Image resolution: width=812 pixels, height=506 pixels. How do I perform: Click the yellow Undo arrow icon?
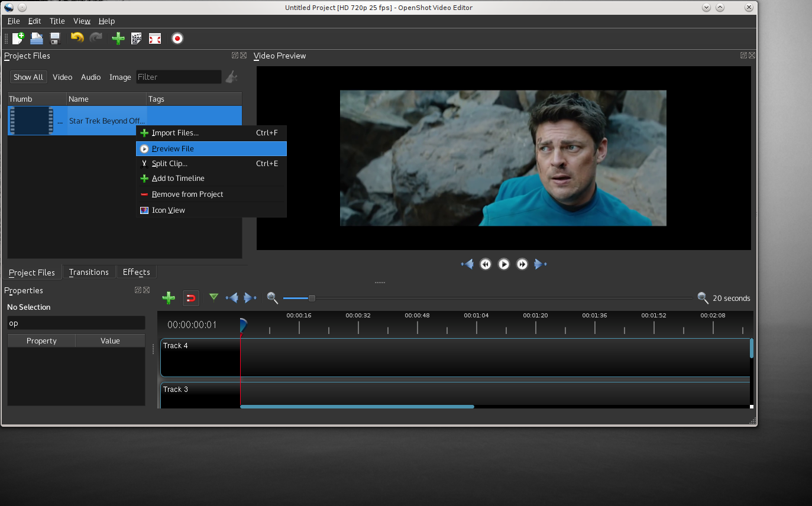click(x=77, y=38)
